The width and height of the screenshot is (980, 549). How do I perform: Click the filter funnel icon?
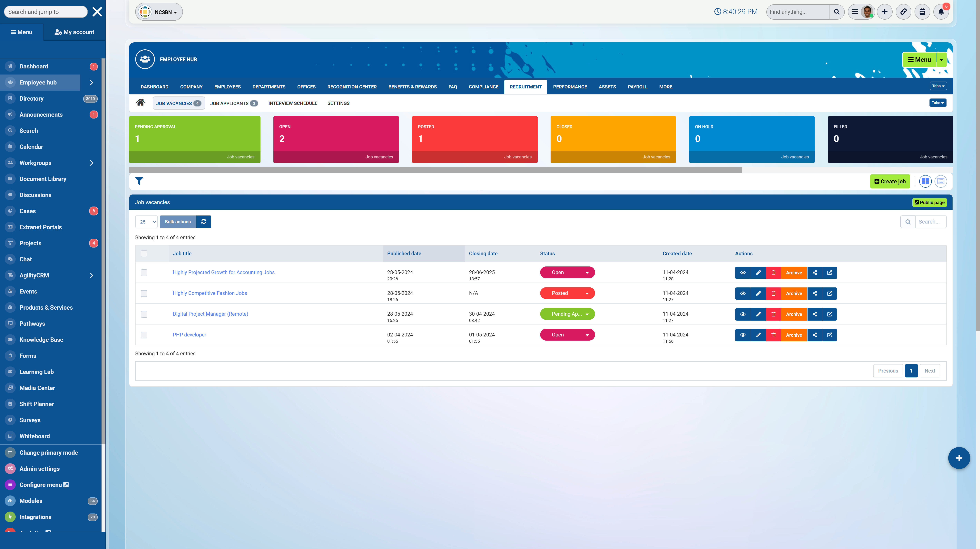(x=139, y=181)
